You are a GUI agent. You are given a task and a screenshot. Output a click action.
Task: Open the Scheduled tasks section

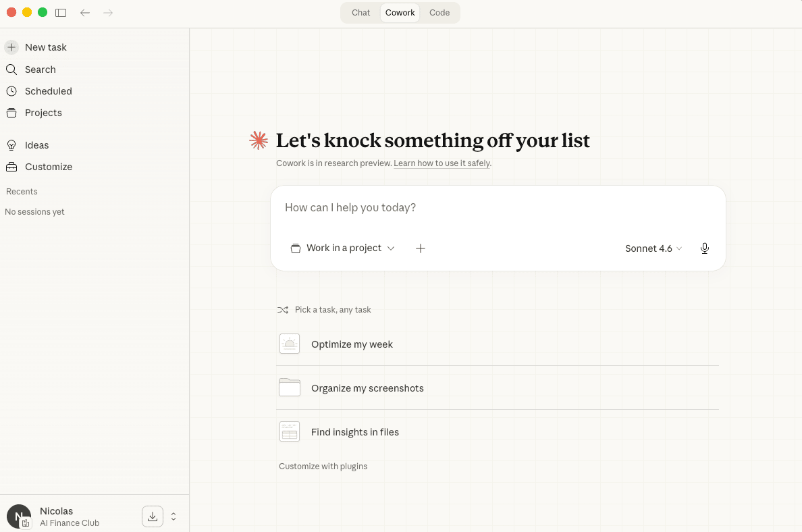48,91
